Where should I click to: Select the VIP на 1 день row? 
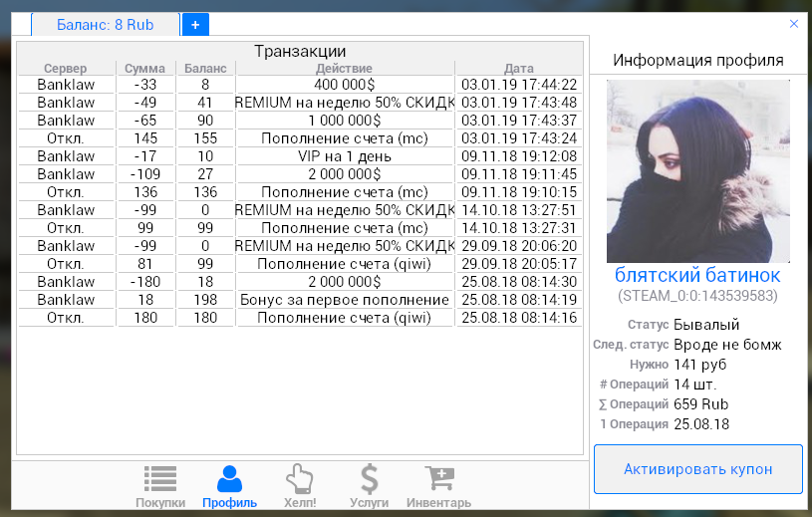(345, 156)
